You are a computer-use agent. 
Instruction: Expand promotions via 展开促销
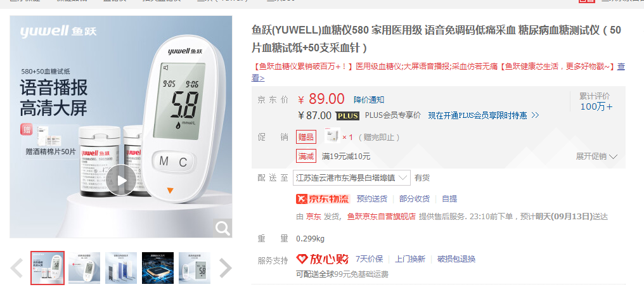click(x=596, y=157)
